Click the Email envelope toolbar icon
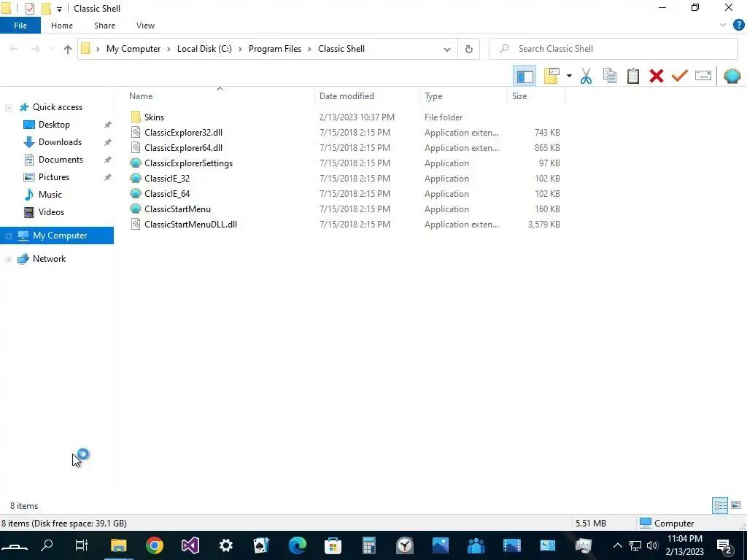747x560 pixels. tap(703, 76)
